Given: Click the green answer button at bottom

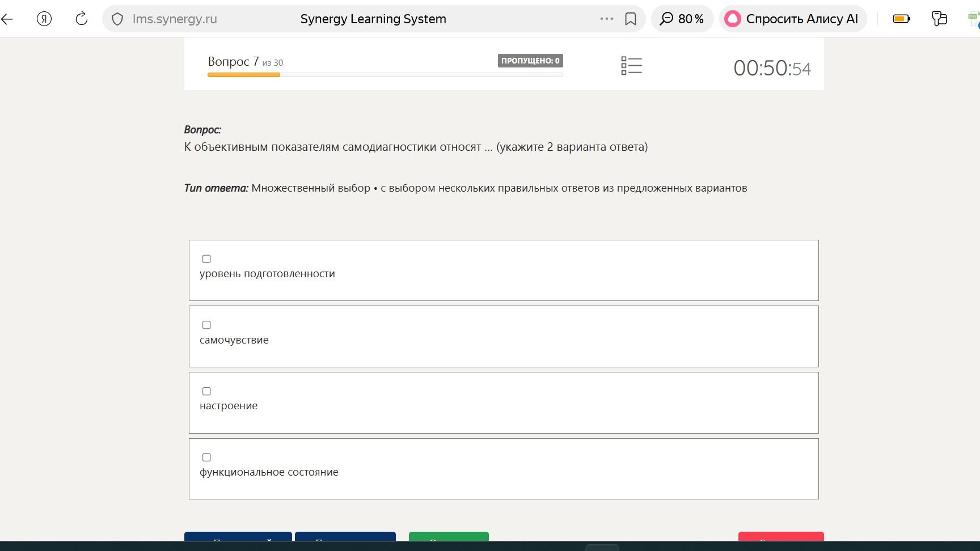Looking at the screenshot, I should tap(449, 536).
